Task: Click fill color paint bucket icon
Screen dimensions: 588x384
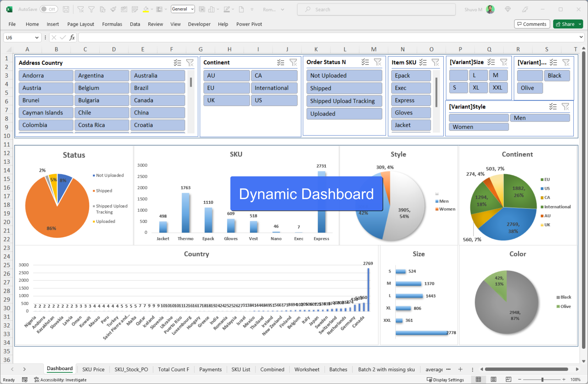Action: 145,10
